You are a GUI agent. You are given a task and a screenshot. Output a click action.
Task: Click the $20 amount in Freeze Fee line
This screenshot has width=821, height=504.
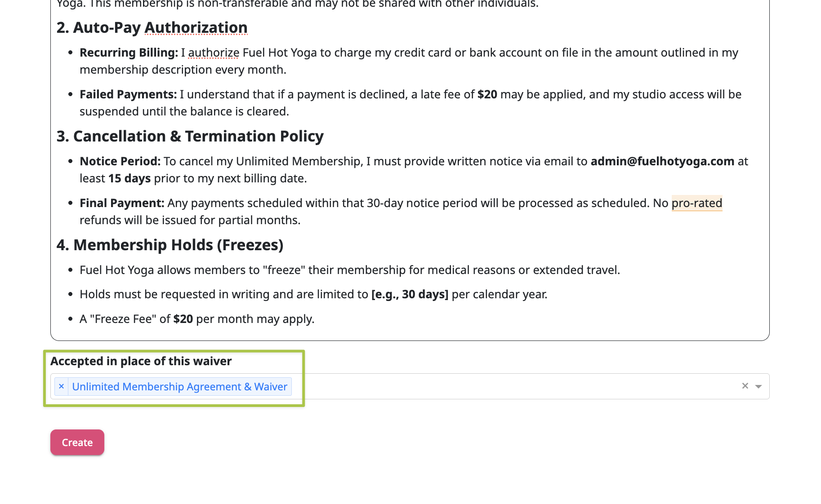183,319
